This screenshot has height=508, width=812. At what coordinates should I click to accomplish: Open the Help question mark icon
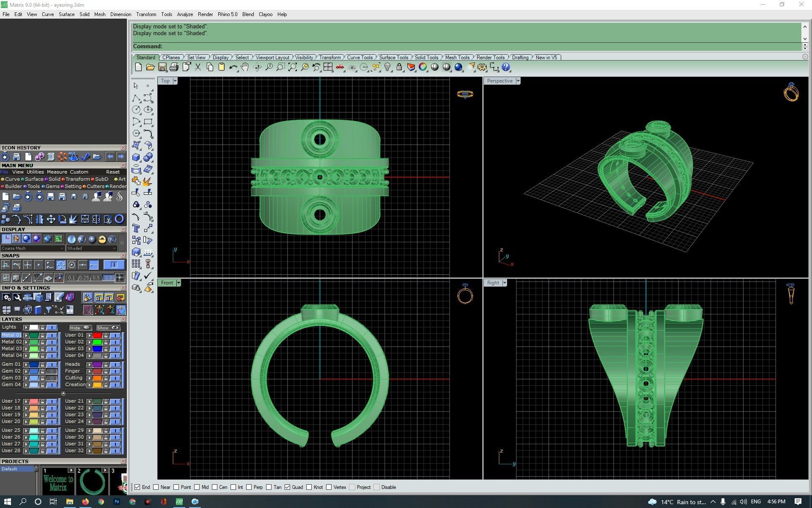pyautogui.click(x=506, y=67)
